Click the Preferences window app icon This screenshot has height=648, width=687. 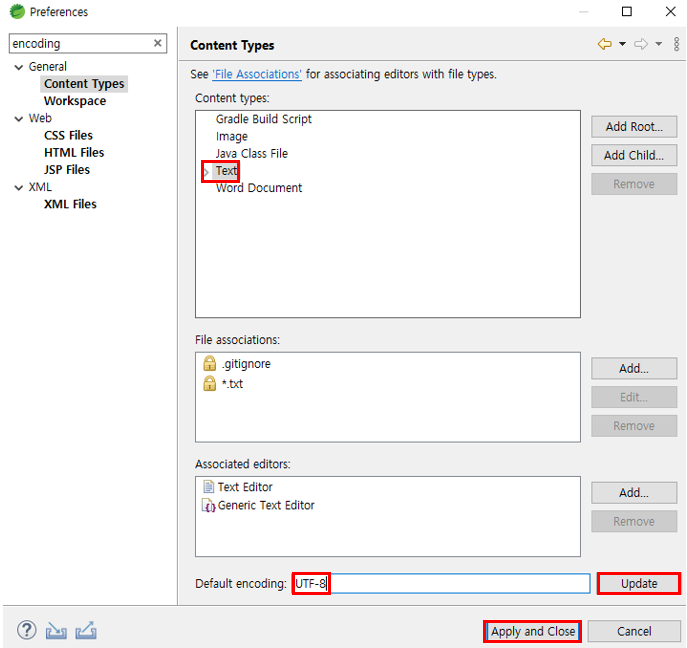coord(17,11)
